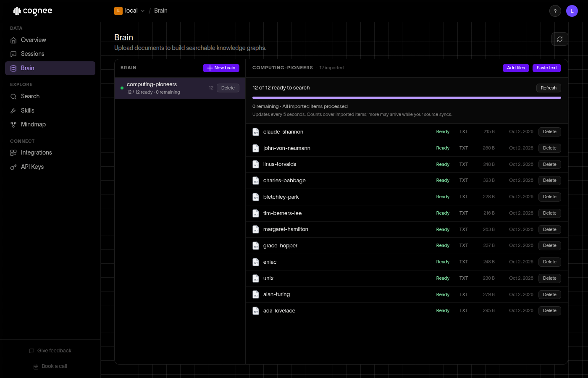This screenshot has height=378, width=588.
Task: Open Sessions in the sidebar
Action: [50, 54]
